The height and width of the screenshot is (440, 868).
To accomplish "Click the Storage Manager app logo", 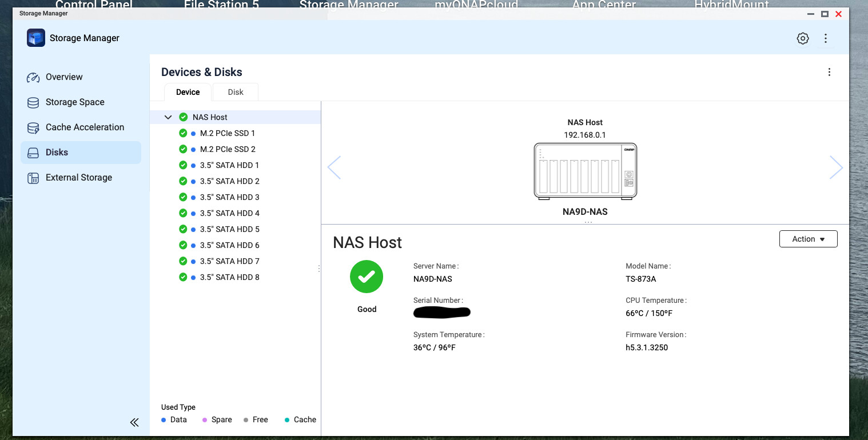I will coord(36,38).
